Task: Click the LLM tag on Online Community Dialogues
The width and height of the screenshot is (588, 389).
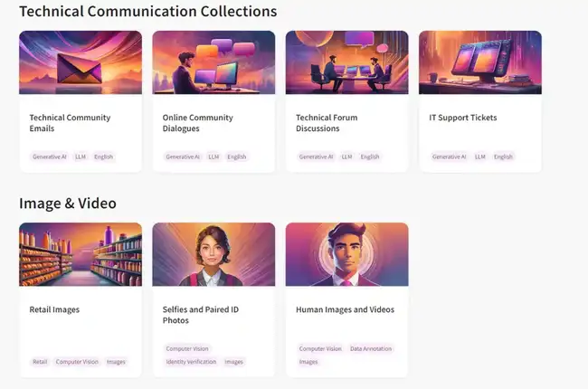Action: point(213,157)
